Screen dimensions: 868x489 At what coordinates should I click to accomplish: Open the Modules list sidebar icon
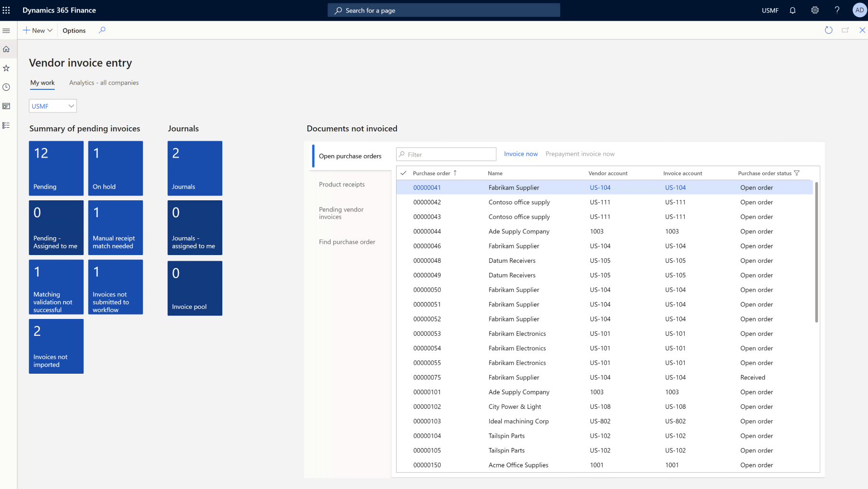6,125
